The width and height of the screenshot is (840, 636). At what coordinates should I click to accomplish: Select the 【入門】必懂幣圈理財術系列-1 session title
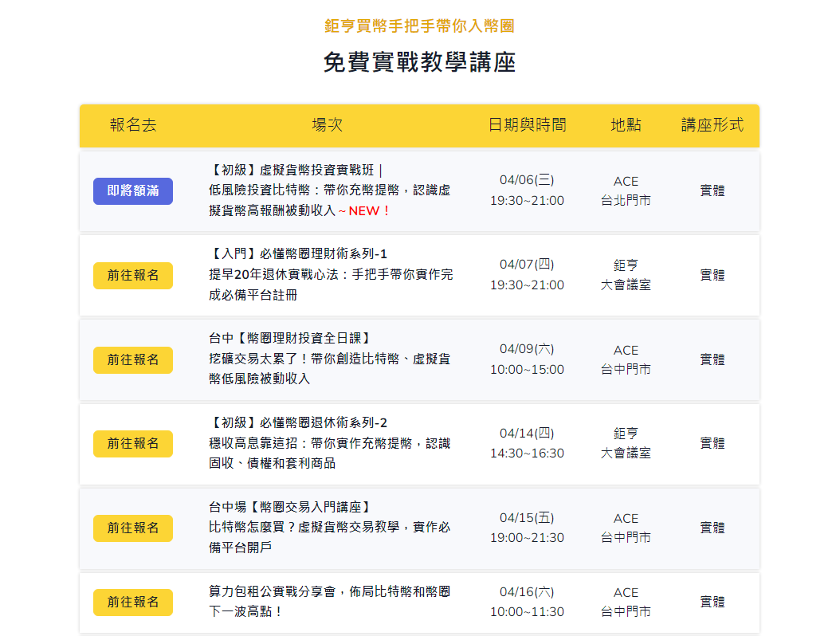pyautogui.click(x=298, y=254)
